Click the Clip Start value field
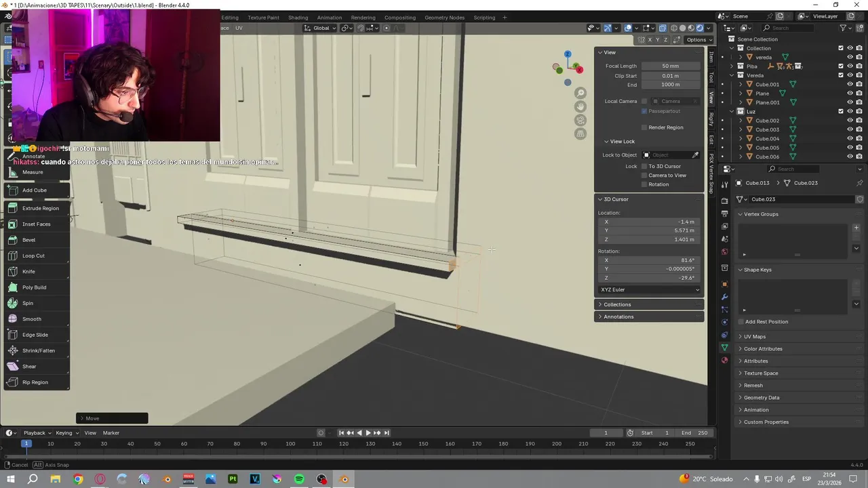868x488 pixels. pos(671,75)
